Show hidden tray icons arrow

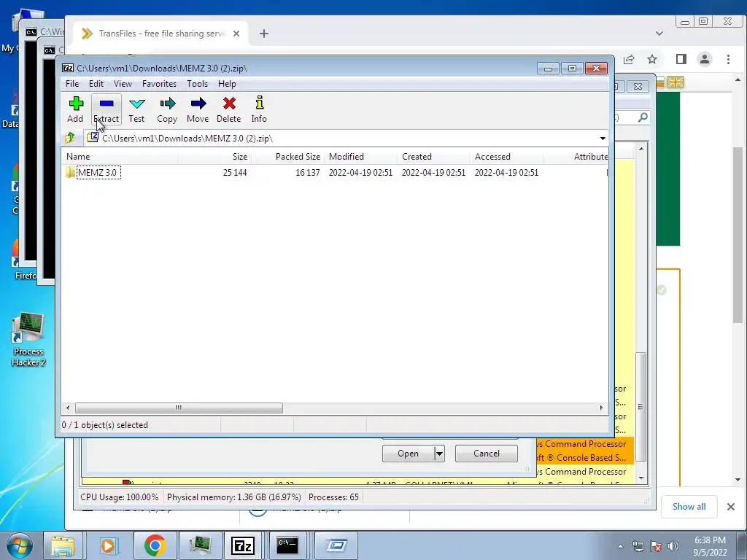coord(620,546)
